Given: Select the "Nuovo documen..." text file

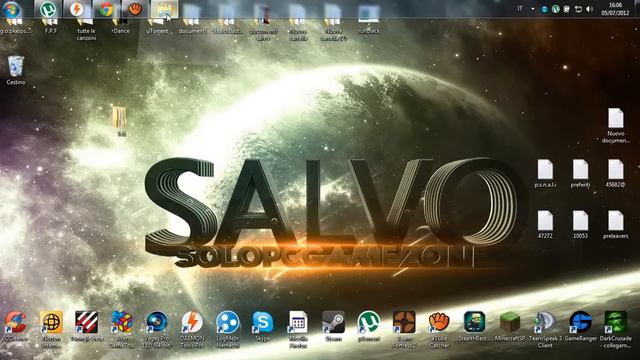Looking at the screenshot, I should pyautogui.click(x=616, y=125).
